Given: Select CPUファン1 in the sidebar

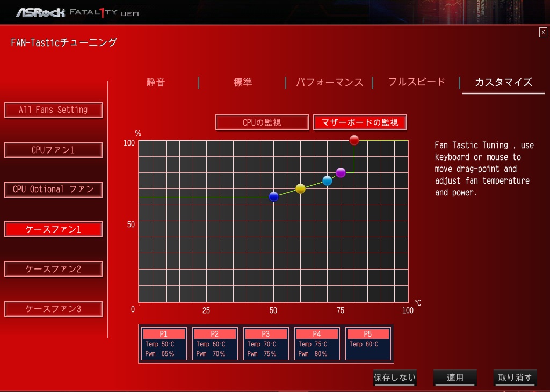Looking at the screenshot, I should pyautogui.click(x=53, y=150).
